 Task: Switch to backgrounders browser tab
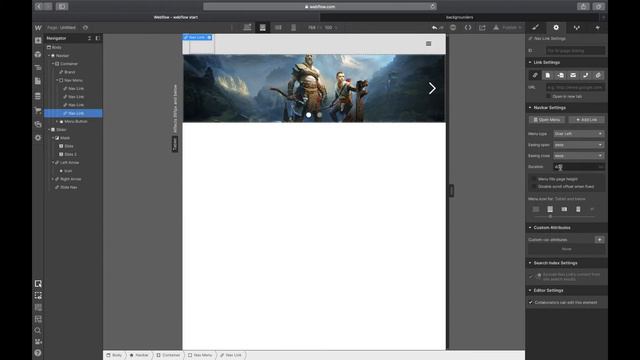(460, 18)
